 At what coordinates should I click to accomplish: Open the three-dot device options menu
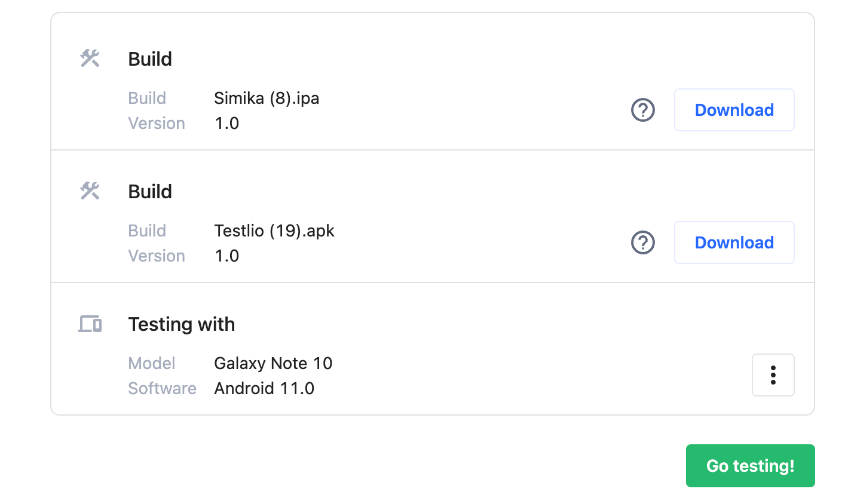pyautogui.click(x=773, y=375)
